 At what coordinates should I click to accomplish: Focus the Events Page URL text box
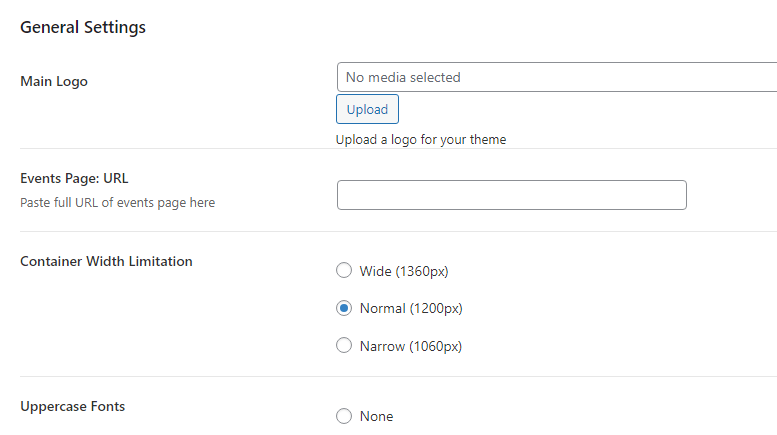(x=511, y=195)
